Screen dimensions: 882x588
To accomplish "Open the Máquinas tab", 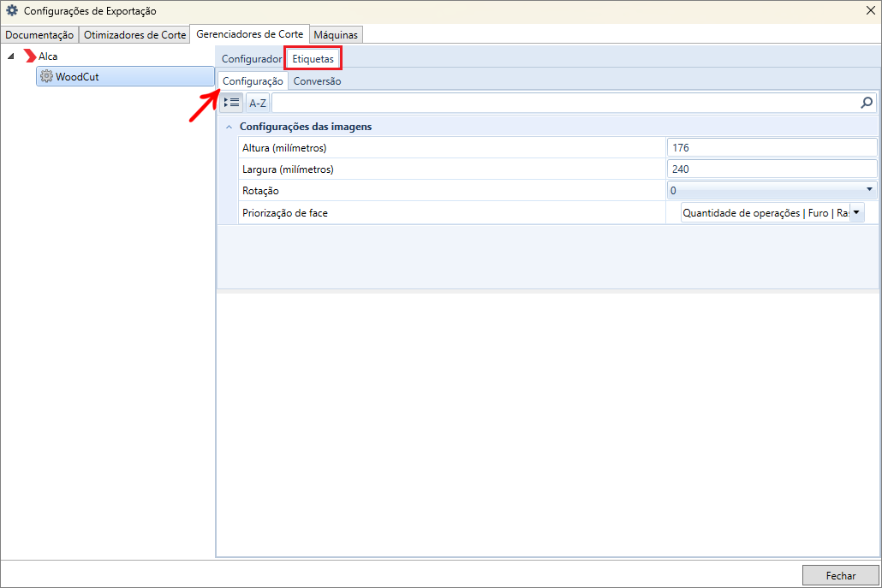I will pos(336,35).
